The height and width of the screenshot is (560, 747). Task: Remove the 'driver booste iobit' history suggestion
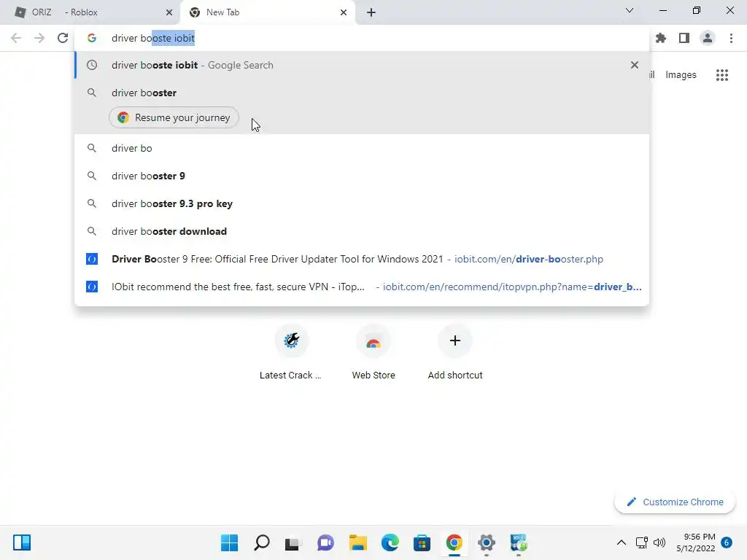coord(635,65)
